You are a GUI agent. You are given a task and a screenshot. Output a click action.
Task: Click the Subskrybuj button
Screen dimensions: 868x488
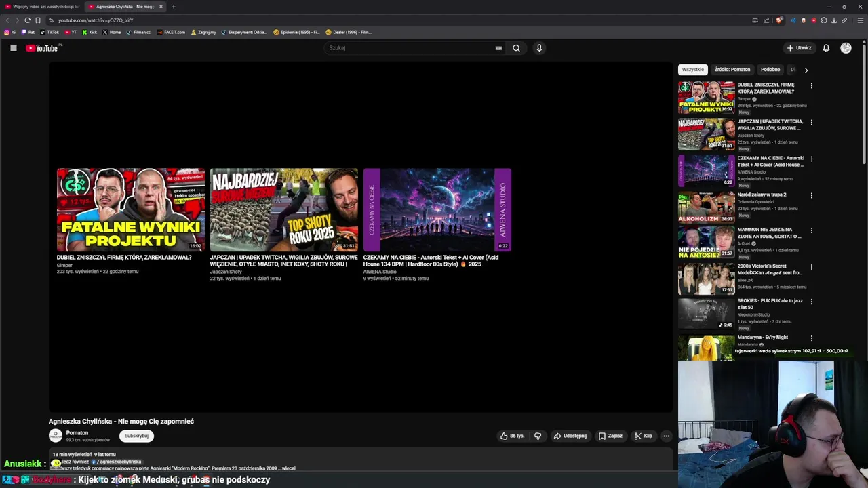click(x=136, y=436)
